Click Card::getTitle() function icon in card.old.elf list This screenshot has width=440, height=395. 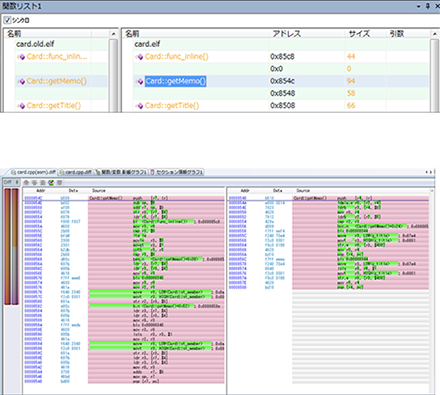pyautogui.click(x=22, y=106)
